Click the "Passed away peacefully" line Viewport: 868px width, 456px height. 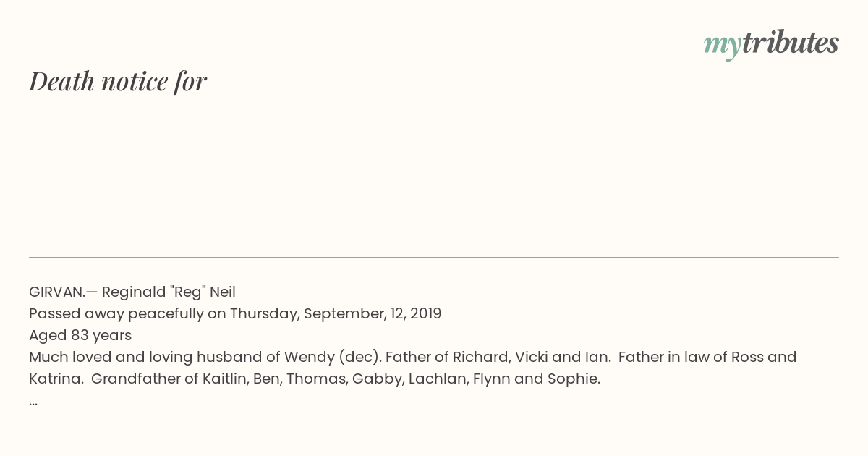235,313
